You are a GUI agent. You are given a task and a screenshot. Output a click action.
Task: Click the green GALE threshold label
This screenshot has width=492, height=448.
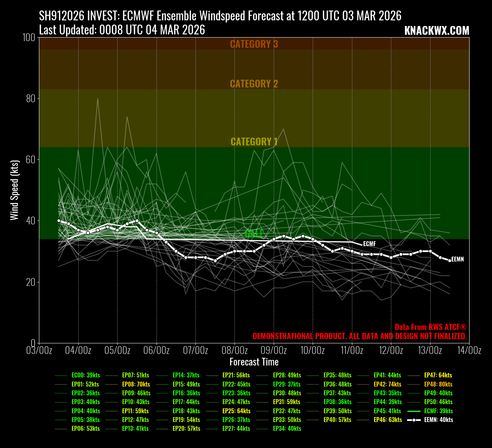[254, 233]
